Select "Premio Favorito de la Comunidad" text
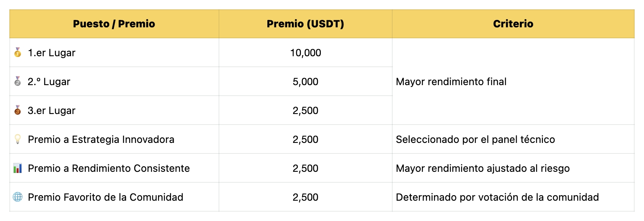Image resolution: width=644 pixels, height=221 pixels. pyautogui.click(x=105, y=197)
